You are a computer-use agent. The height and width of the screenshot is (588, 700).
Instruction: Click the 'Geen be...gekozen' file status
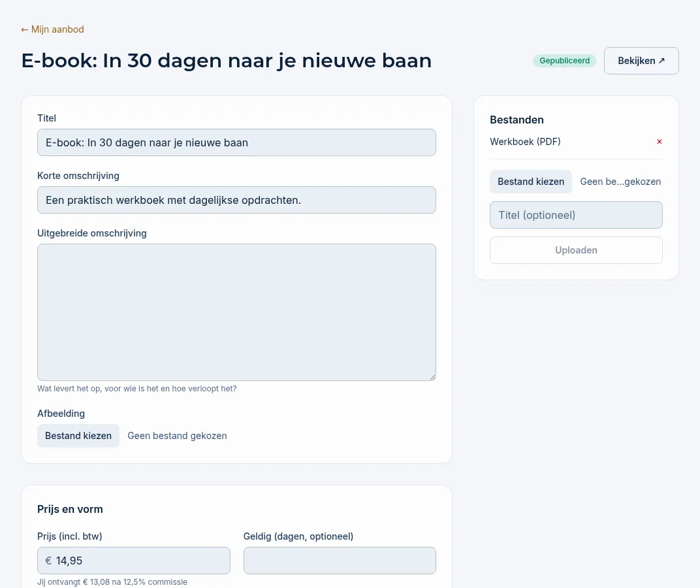(x=620, y=182)
